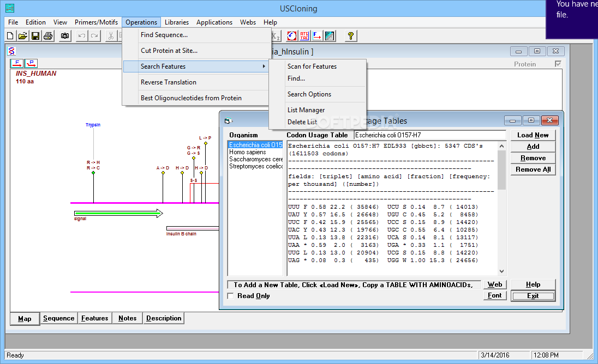Switch to the Features tab

pos(94,318)
